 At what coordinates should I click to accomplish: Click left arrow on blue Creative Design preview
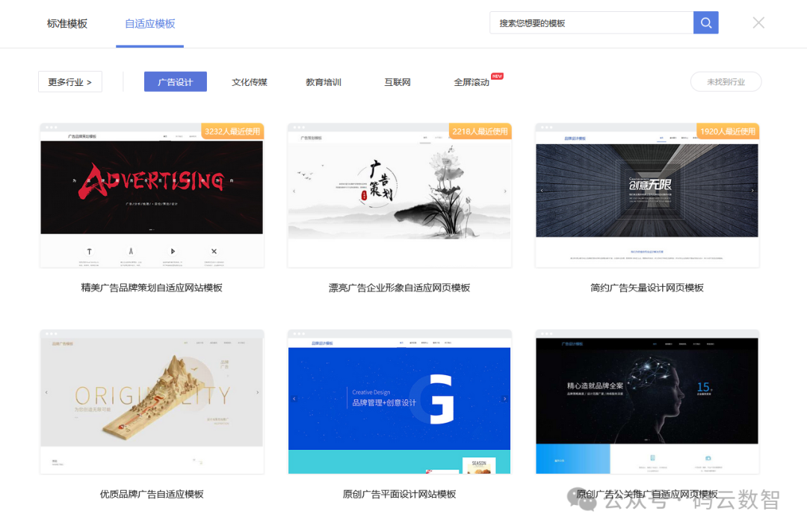coord(294,398)
